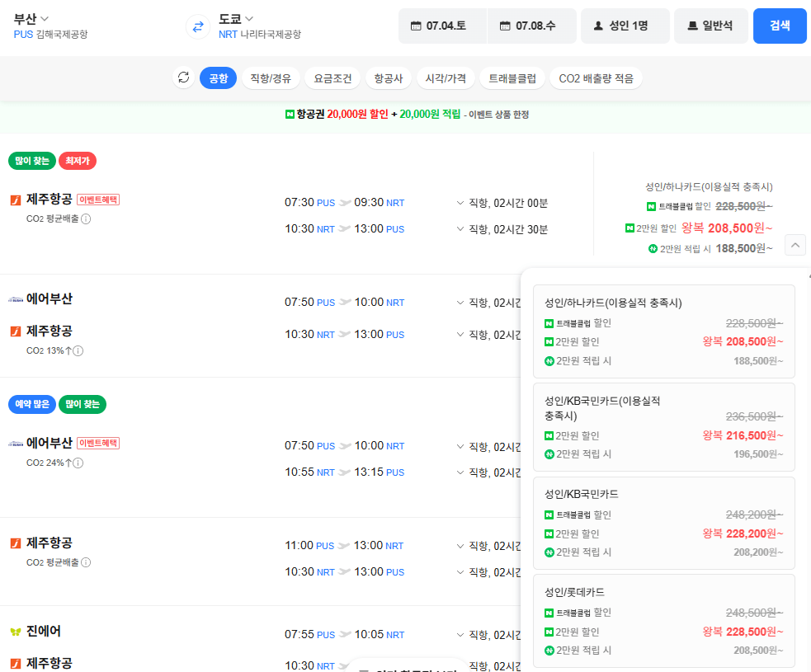
Task: Click PUS 김해국제공항 airport label
Action: click(50, 35)
